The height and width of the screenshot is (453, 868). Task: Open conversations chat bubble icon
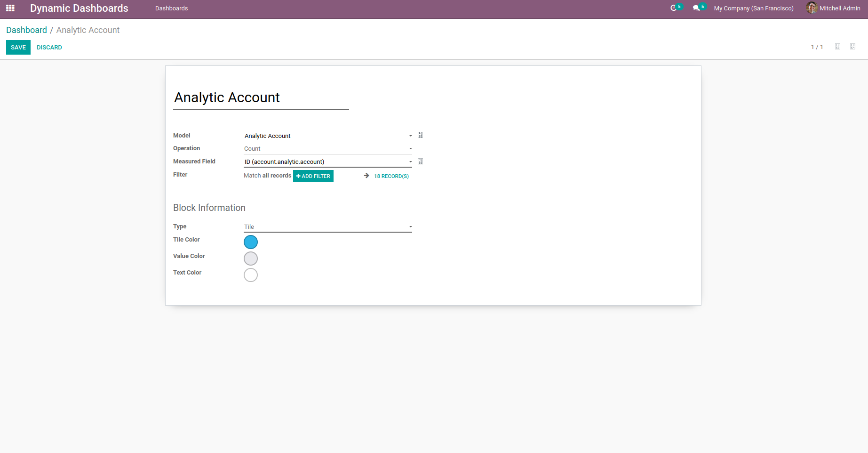pyautogui.click(x=696, y=8)
